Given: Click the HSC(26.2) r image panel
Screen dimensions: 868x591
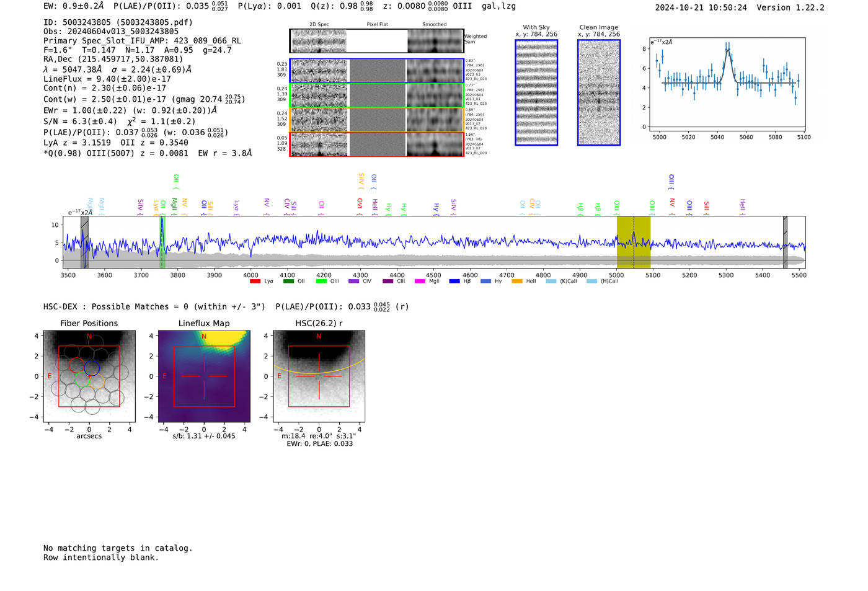Looking at the screenshot, I should [x=319, y=376].
